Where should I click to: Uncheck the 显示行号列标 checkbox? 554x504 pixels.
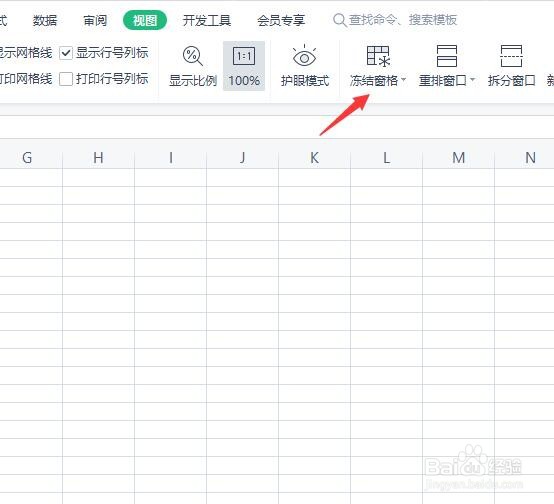pyautogui.click(x=66, y=53)
